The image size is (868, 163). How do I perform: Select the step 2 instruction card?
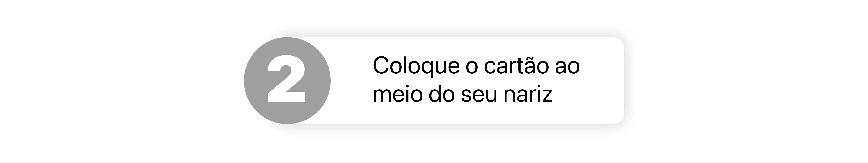click(434, 81)
